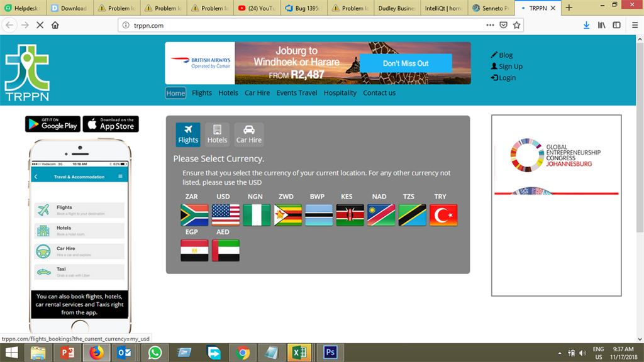The width and height of the screenshot is (644, 362).
Task: Click the TRPPN logo
Action: coord(27,73)
